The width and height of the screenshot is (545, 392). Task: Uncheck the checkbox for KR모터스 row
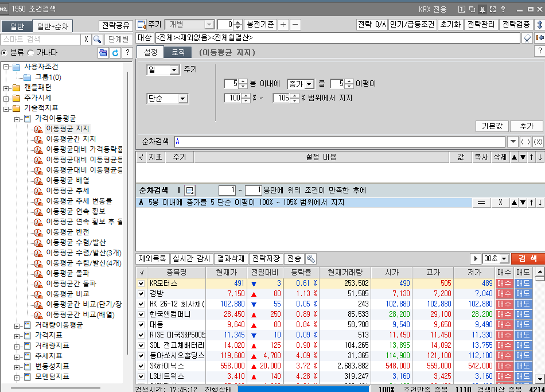[x=141, y=283]
